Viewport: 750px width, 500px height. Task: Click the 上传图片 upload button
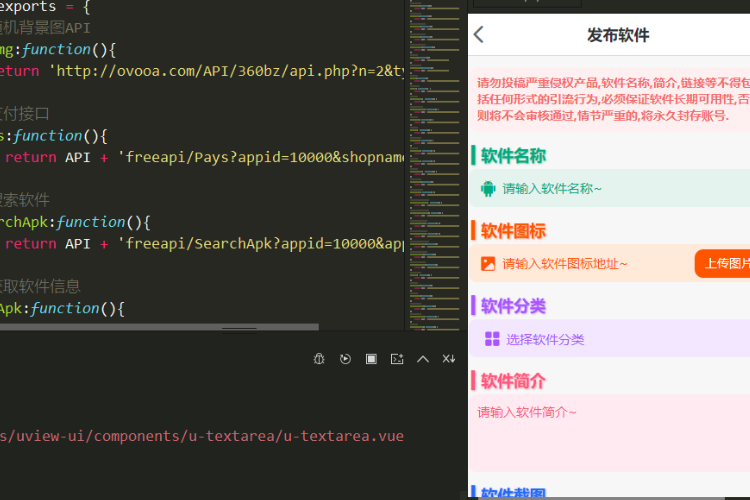pyautogui.click(x=724, y=264)
